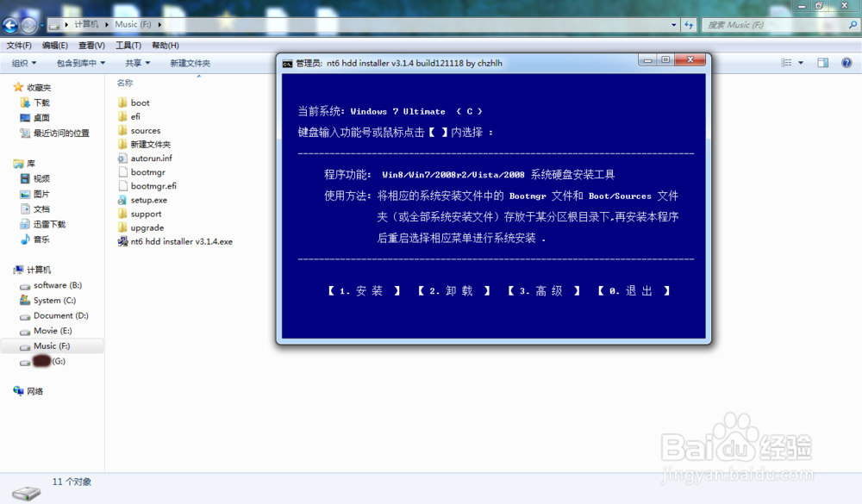Image resolution: width=862 pixels, height=504 pixels.
Task: Click the refresh icon beside address bar
Action: (689, 25)
